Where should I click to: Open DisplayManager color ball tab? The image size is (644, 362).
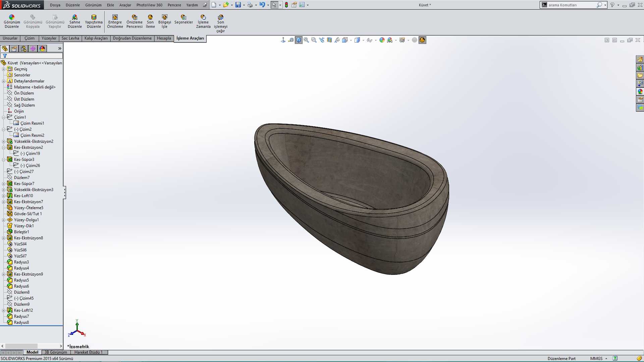click(42, 49)
